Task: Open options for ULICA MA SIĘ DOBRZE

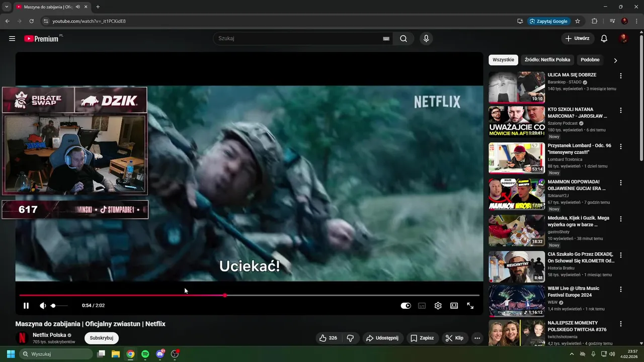Action: [x=620, y=76]
